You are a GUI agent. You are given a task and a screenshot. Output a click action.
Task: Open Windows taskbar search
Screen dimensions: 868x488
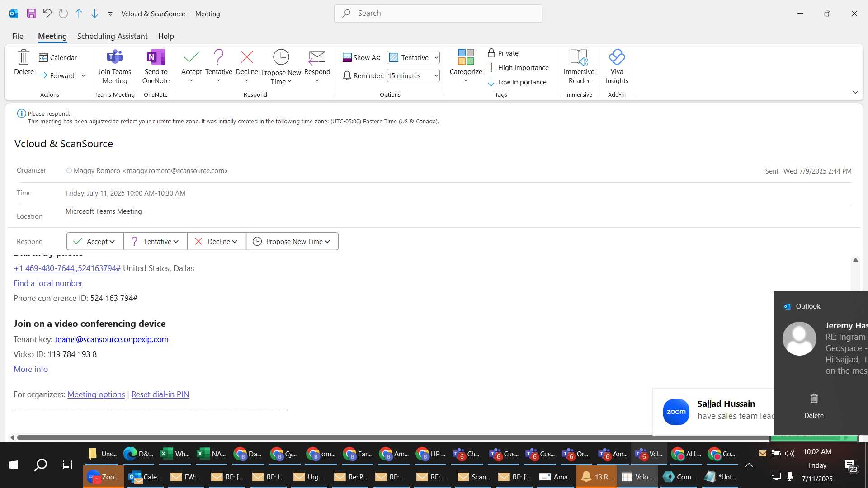pos(41,465)
